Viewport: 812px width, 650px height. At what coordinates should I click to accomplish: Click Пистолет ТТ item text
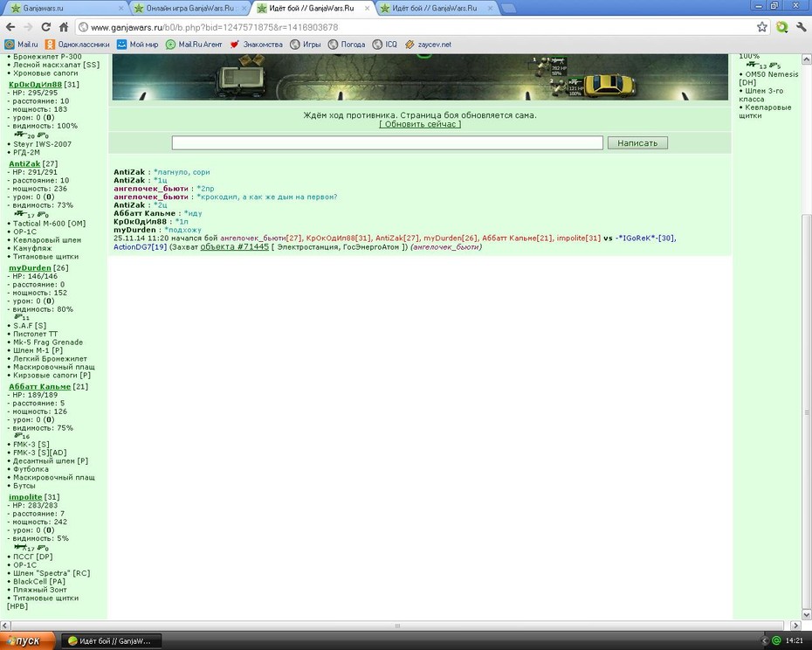[x=36, y=334]
